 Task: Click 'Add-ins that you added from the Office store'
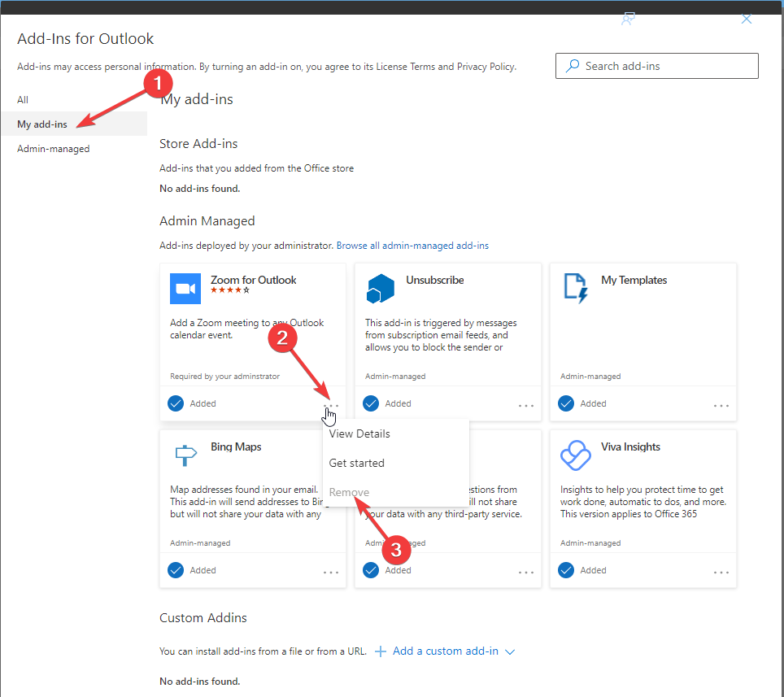(256, 168)
